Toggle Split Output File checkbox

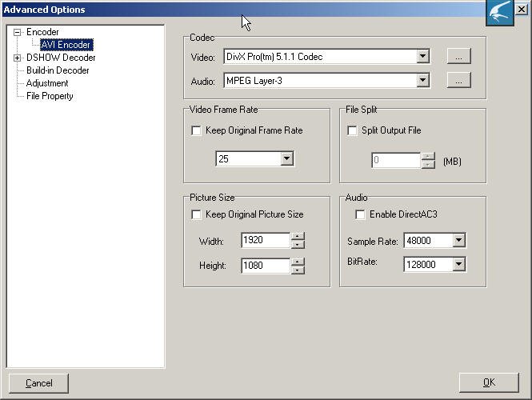click(353, 130)
